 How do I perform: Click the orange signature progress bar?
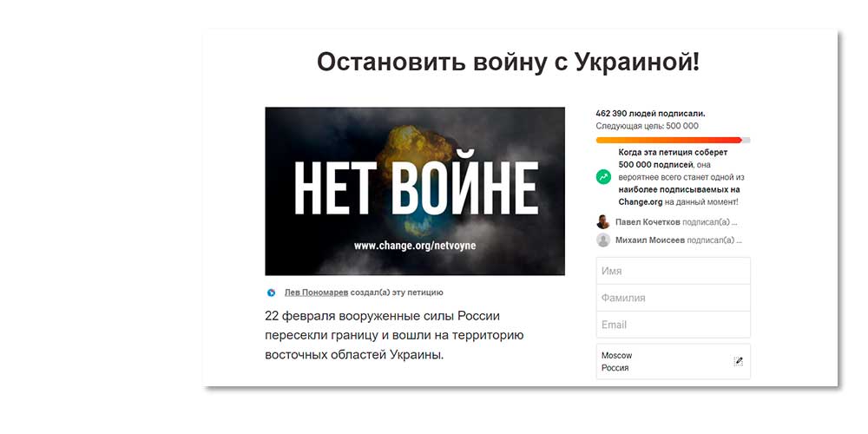pos(668,140)
